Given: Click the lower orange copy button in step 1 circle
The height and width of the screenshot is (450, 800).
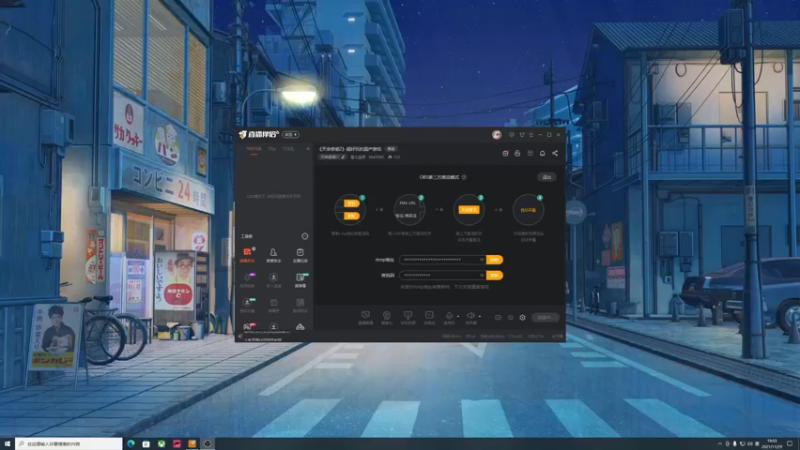Looking at the screenshot, I should 351,216.
